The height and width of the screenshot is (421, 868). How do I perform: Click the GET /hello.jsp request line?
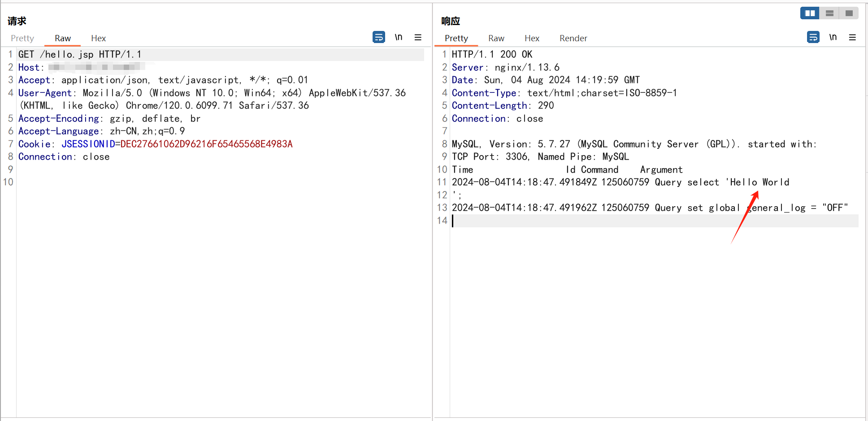click(x=80, y=55)
